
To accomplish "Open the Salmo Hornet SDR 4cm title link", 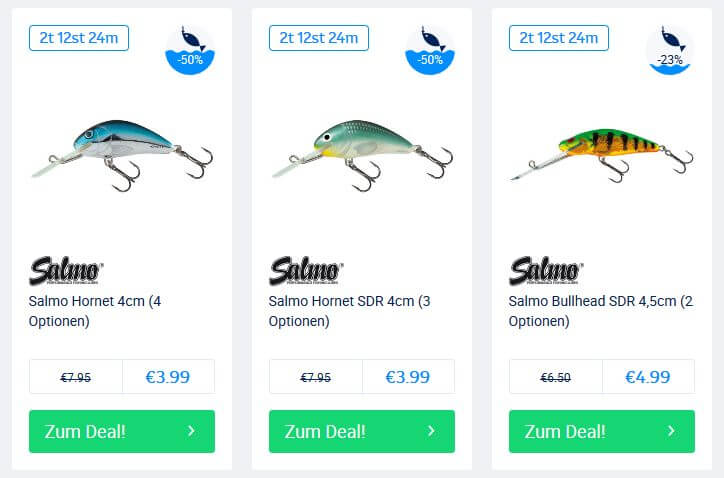I will coord(350,311).
